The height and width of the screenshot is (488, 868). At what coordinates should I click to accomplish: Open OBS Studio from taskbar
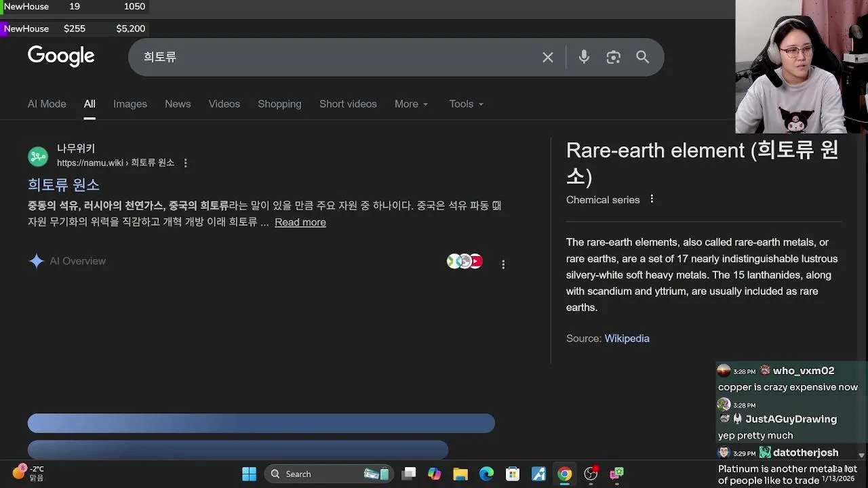591,474
